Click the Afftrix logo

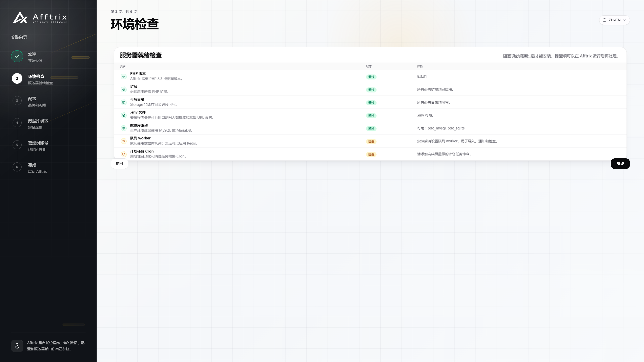40,17
